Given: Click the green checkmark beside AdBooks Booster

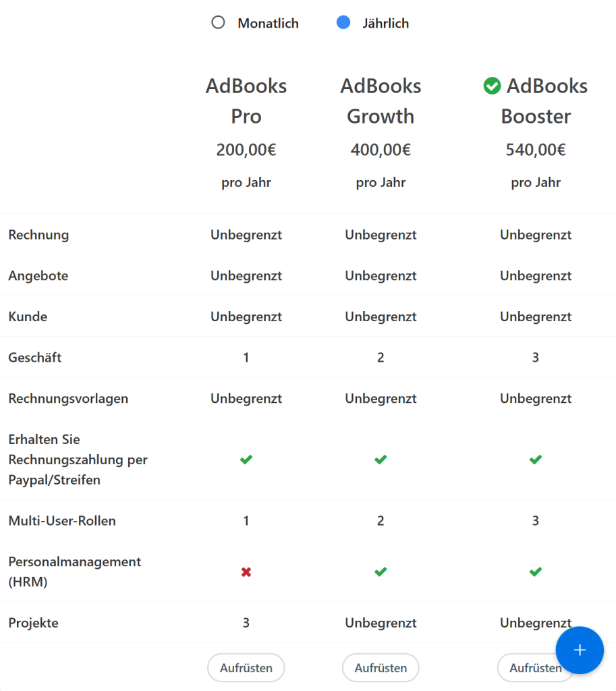Looking at the screenshot, I should (x=493, y=86).
